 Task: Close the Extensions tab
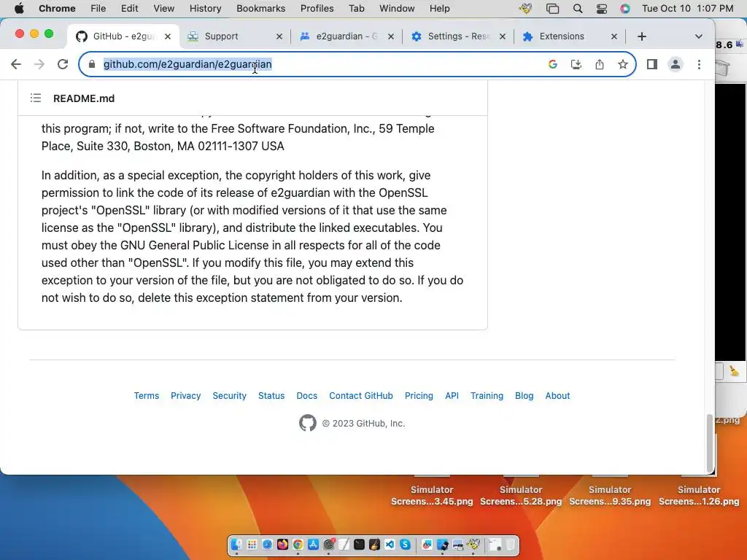pyautogui.click(x=614, y=36)
